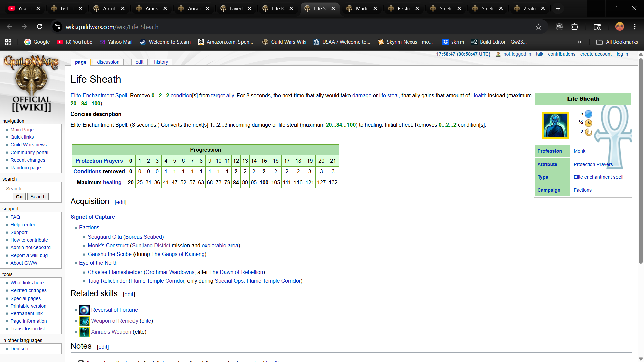This screenshot has width=644, height=362.
Task: Show more bookmarks with chevron
Action: (579, 42)
